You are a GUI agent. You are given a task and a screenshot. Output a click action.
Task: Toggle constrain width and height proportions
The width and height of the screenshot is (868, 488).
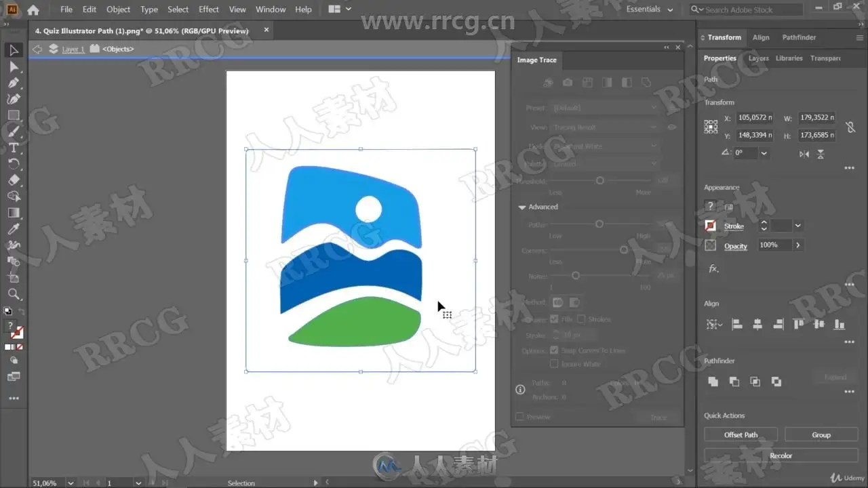tap(850, 127)
